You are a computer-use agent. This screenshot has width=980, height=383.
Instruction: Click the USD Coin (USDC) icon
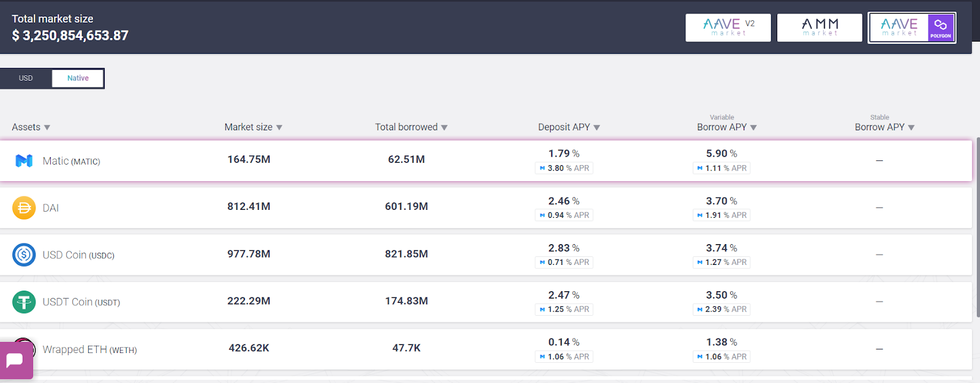(24, 255)
